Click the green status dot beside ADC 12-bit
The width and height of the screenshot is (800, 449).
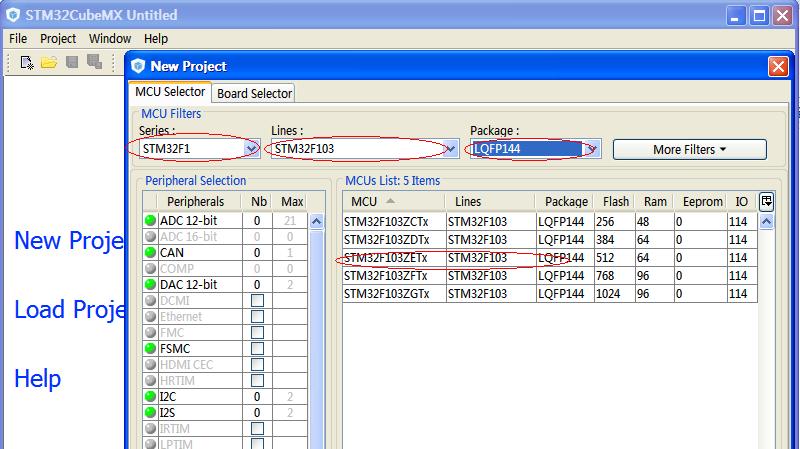[151, 221]
